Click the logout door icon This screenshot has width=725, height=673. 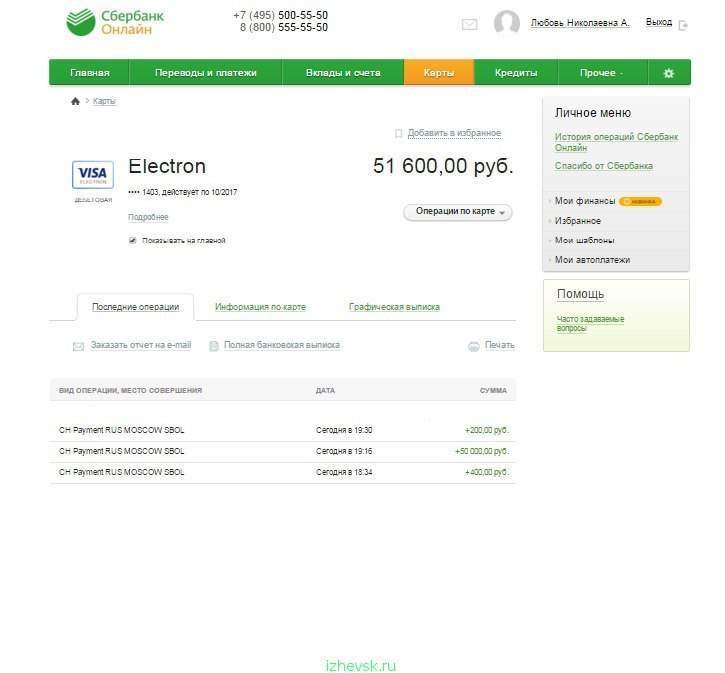pyautogui.click(x=683, y=25)
